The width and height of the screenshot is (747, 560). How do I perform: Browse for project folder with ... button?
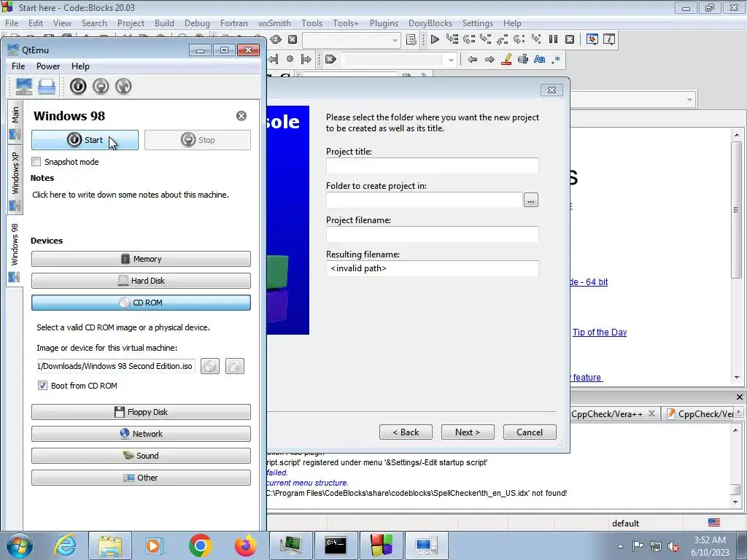click(531, 200)
